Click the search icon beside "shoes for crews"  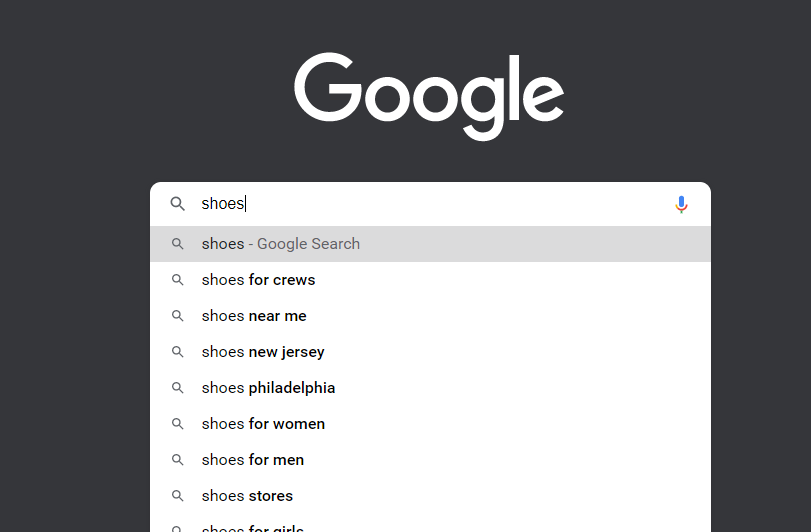coord(178,280)
